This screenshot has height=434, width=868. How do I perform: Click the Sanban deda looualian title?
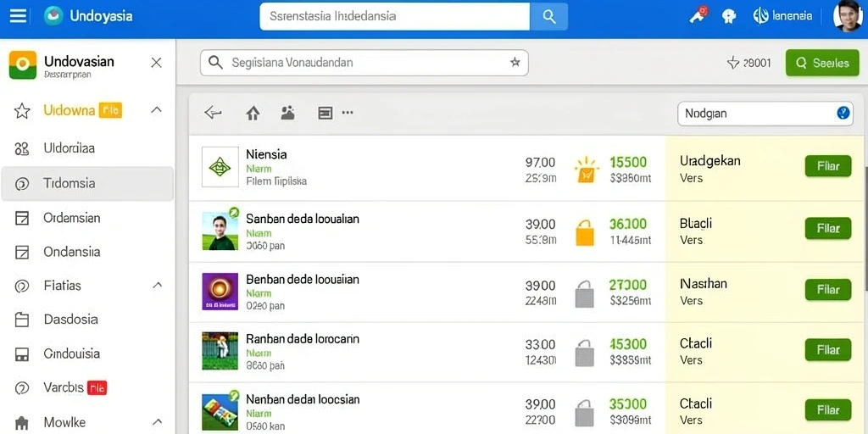303,219
